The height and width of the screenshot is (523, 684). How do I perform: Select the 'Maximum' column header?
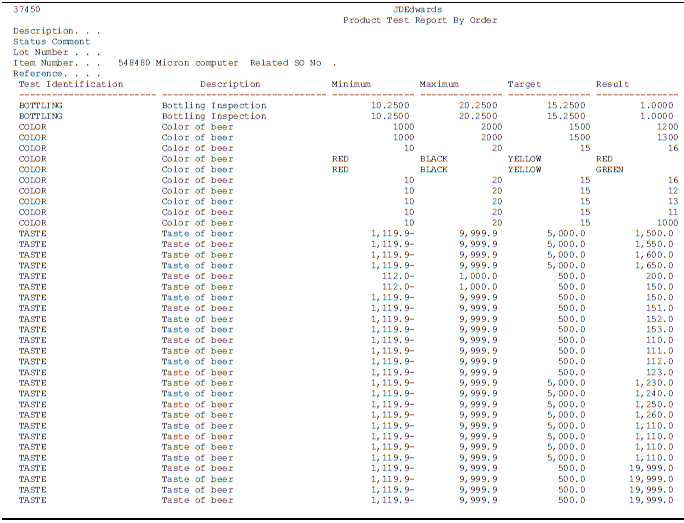coord(439,84)
